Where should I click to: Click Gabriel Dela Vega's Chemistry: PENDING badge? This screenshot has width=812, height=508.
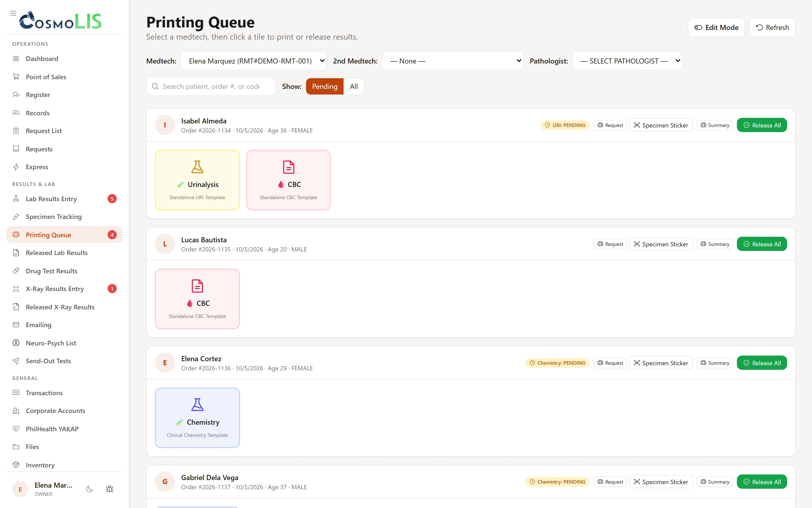(557, 482)
